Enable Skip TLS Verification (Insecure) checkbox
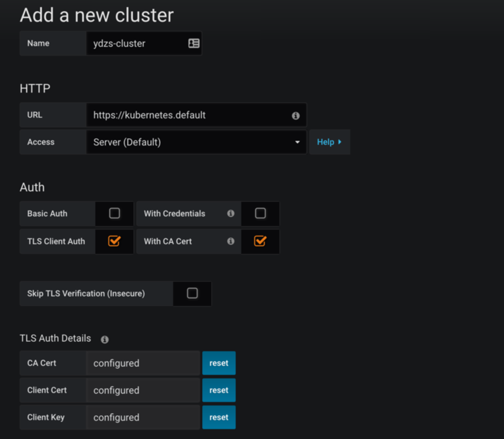Viewport: 504px width, 439px height. coord(192,293)
